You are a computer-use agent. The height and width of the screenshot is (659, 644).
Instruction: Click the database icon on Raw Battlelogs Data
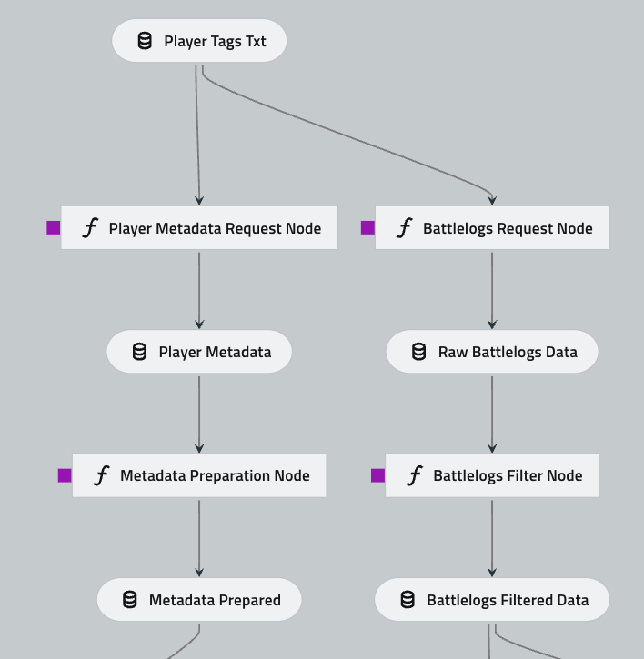click(x=418, y=352)
